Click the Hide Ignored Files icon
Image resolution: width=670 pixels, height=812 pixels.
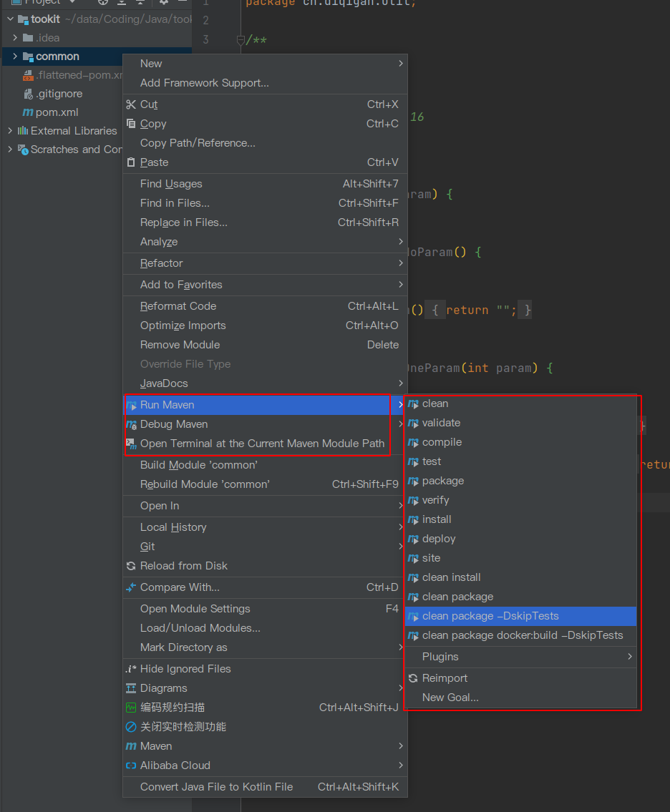[131, 669]
